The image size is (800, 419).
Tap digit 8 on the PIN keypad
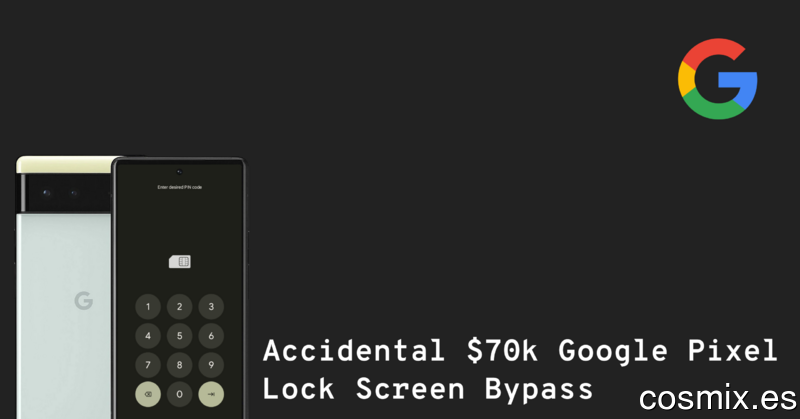tap(180, 365)
